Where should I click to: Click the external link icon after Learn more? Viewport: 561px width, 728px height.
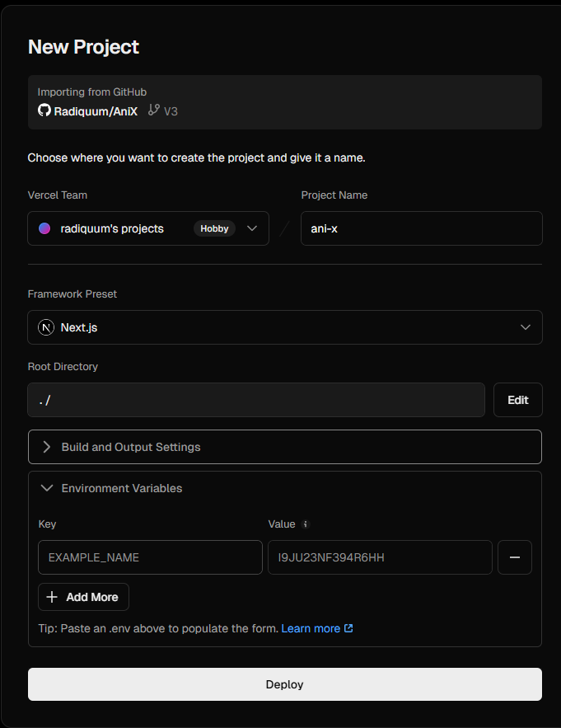click(348, 628)
